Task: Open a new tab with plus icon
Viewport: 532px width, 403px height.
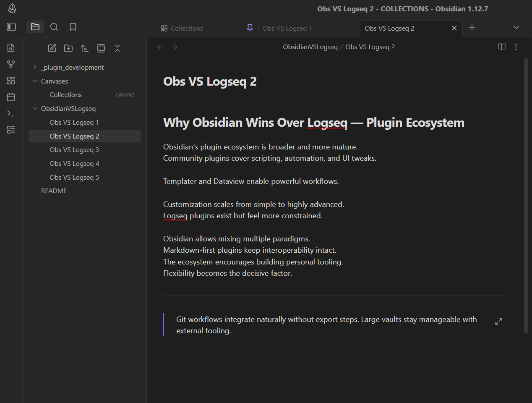Action: (472, 27)
